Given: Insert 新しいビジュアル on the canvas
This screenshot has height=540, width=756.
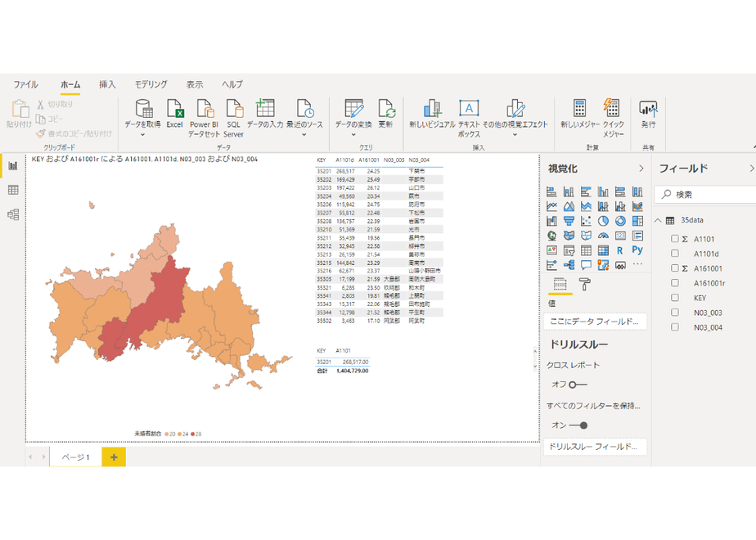Looking at the screenshot, I should [432, 114].
